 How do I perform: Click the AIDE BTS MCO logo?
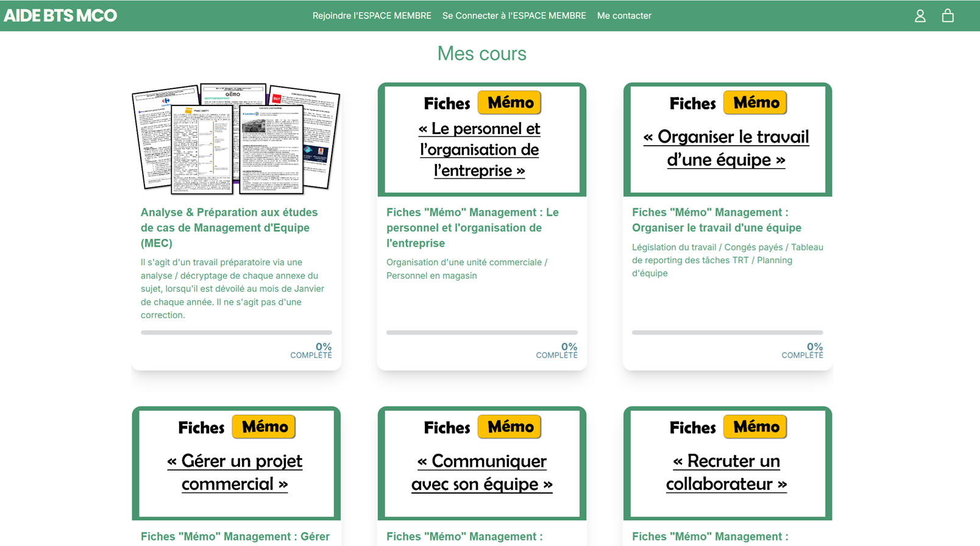click(x=60, y=16)
